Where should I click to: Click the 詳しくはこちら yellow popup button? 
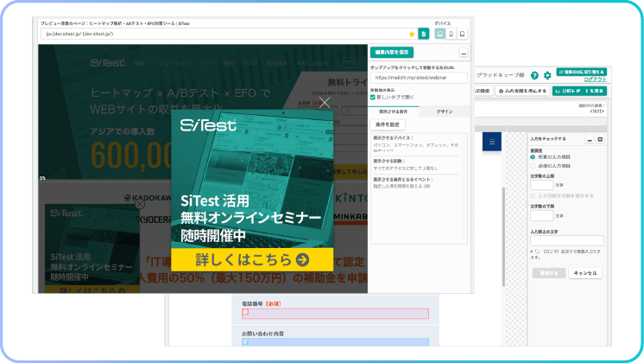pos(252,259)
